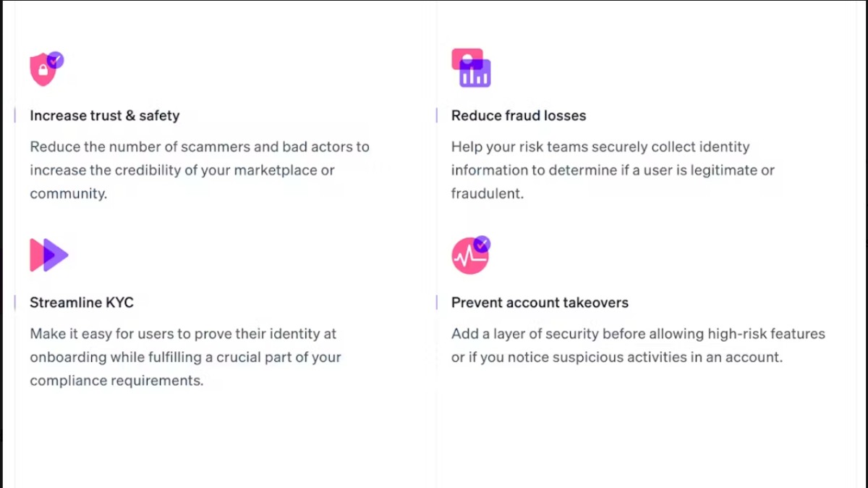Click the accent bar beside Reduce fraud losses

tap(437, 116)
